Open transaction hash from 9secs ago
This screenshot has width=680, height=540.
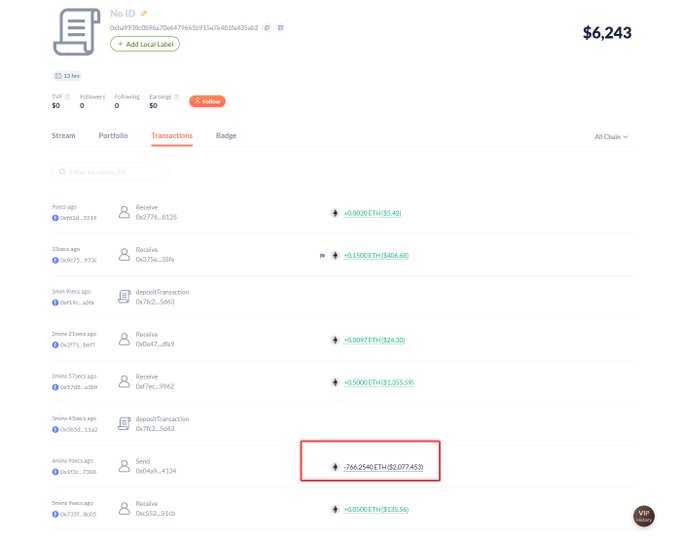point(78,218)
